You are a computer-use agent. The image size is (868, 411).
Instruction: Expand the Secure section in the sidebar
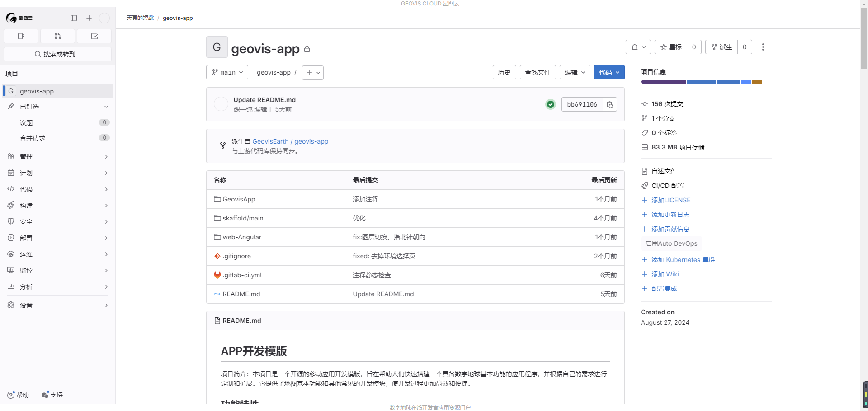[57, 222]
